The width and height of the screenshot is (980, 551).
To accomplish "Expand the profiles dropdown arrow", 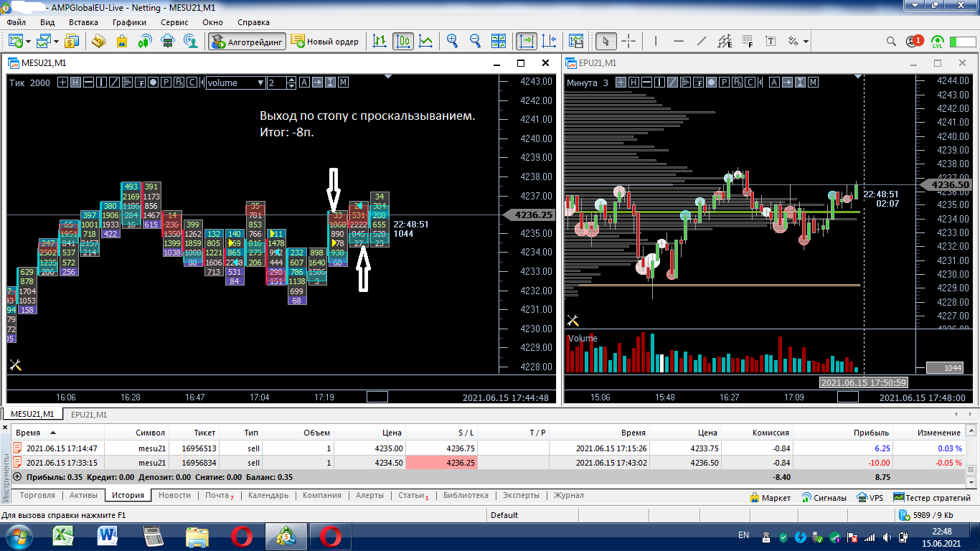I will point(57,42).
